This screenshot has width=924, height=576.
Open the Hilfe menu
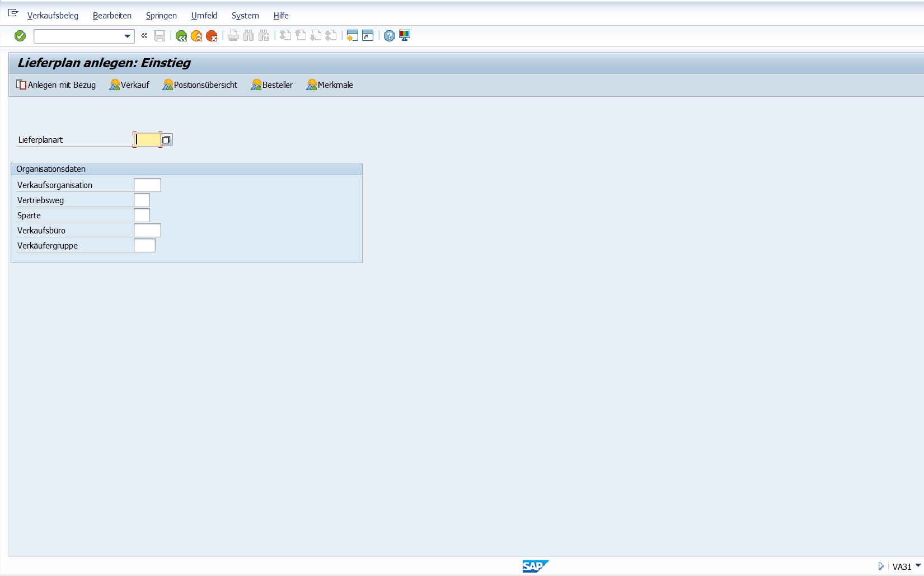click(x=281, y=16)
